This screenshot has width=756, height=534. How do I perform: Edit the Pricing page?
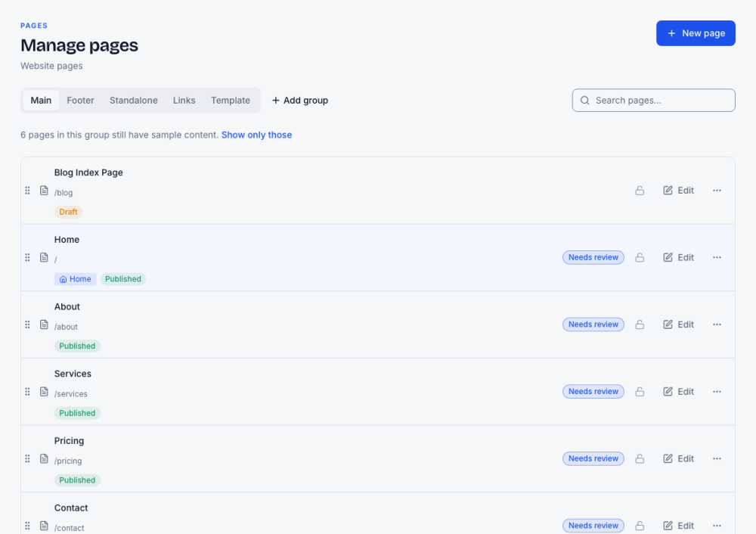pos(678,459)
